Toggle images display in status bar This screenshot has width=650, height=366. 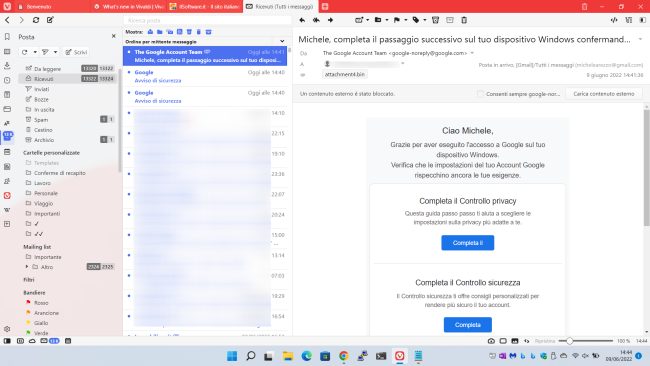point(514,341)
